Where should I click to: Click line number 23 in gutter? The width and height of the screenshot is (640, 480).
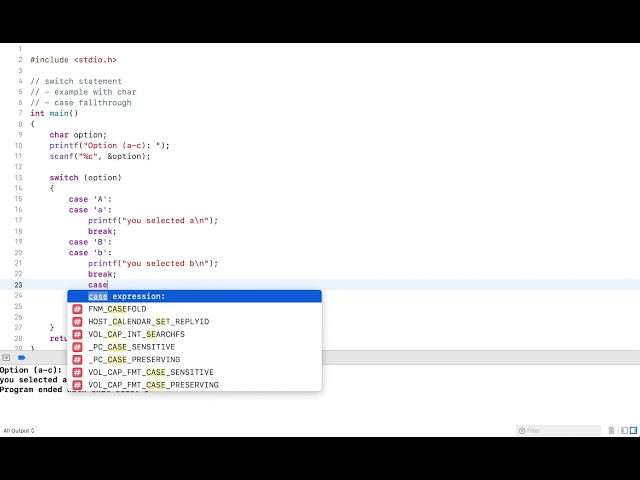pos(18,285)
